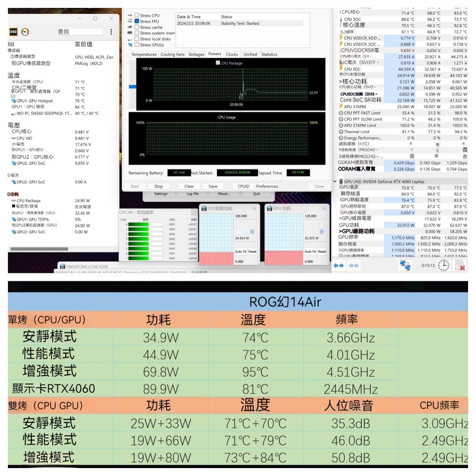Screen dimensions: 476x476
Task: Click the clock icon next to 0:15:13
Action: 443,266
